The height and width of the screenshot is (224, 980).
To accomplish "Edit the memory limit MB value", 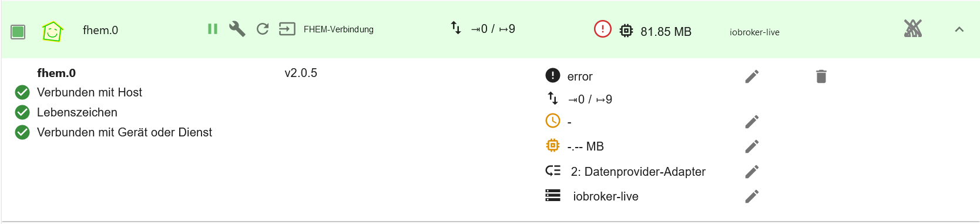I will coord(752,146).
